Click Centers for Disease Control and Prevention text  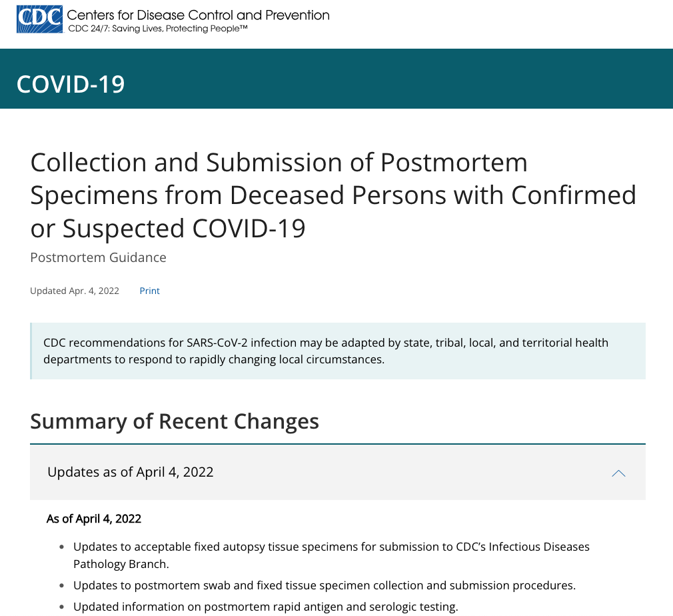[x=199, y=15]
